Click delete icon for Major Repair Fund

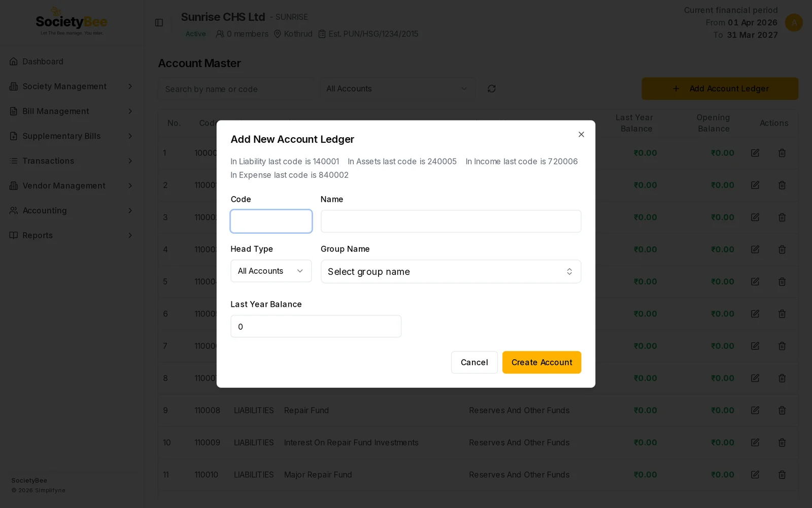782,474
